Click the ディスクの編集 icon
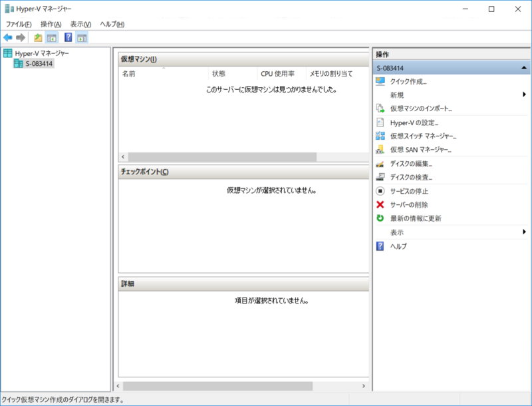Image resolution: width=532 pixels, height=406 pixels. pos(380,164)
